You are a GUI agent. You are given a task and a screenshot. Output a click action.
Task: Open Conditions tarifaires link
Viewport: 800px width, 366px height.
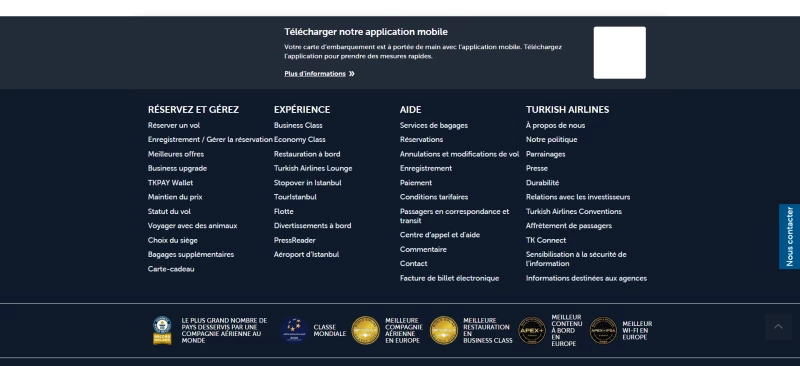pos(434,197)
